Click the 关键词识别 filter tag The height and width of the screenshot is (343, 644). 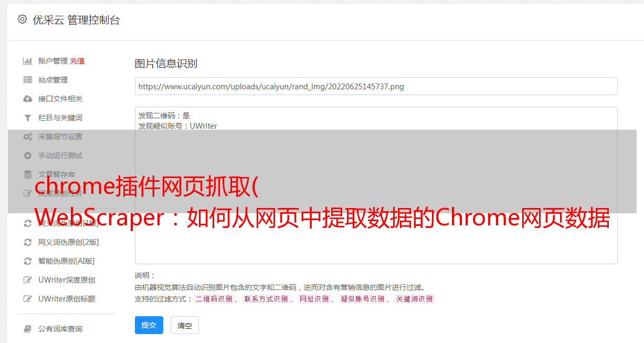click(x=415, y=299)
